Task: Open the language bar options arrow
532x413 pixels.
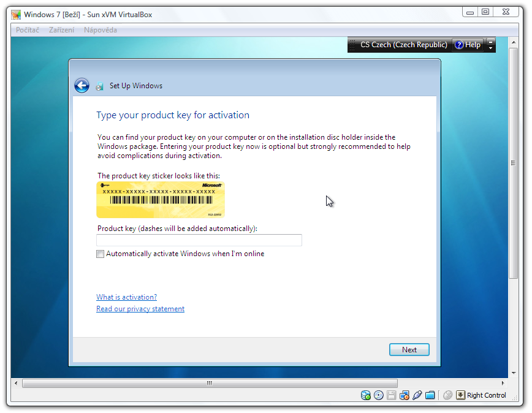Action: point(490,48)
